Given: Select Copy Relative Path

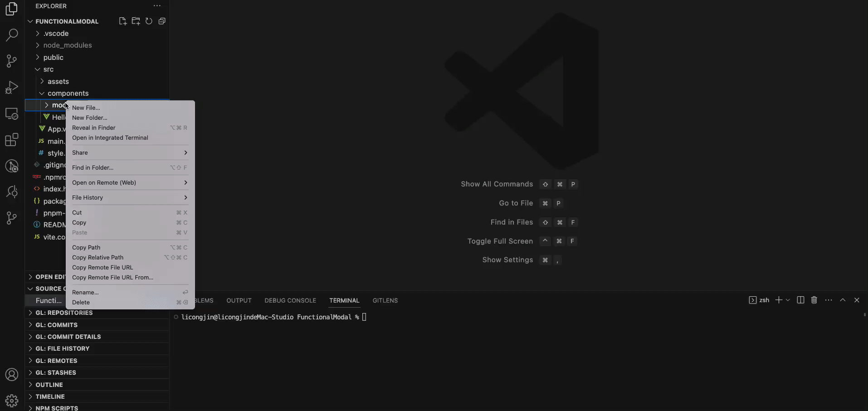Looking at the screenshot, I should tap(130, 257).
